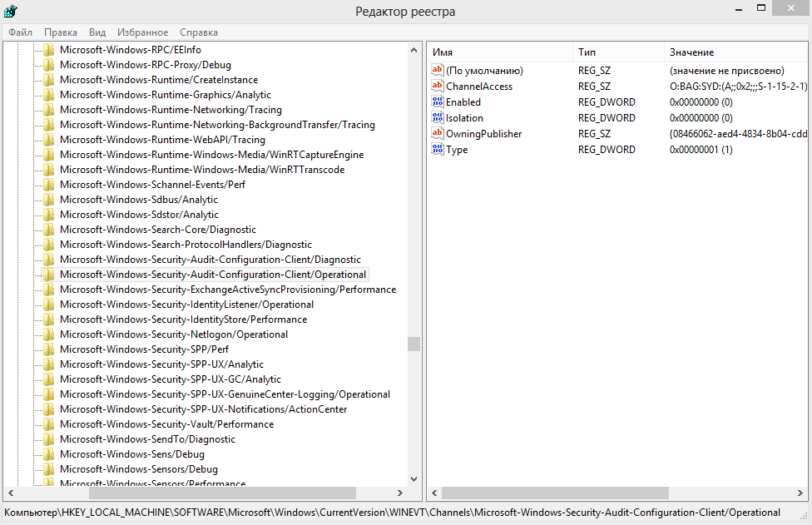Open the Избранное menu
This screenshot has width=812, height=525.
[142, 32]
